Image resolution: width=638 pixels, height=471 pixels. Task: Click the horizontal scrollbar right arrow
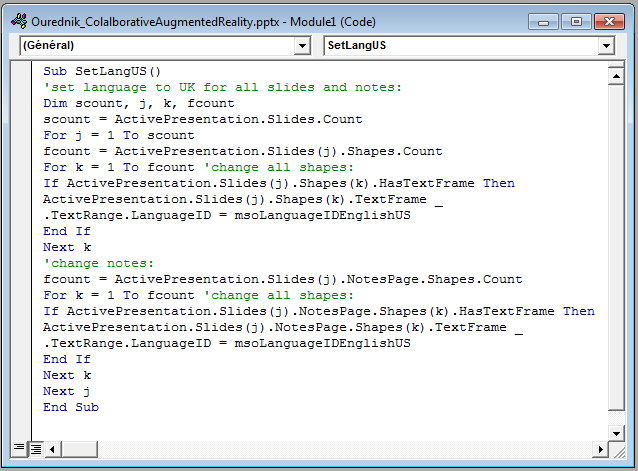tap(601, 449)
